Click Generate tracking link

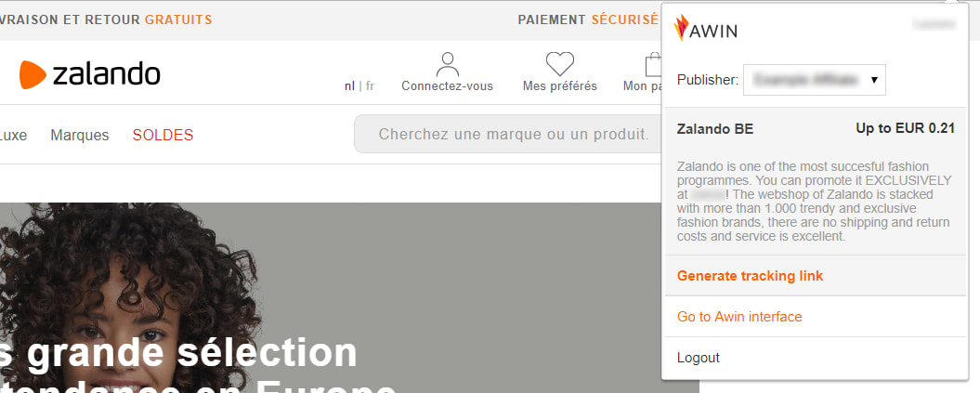[750, 276]
